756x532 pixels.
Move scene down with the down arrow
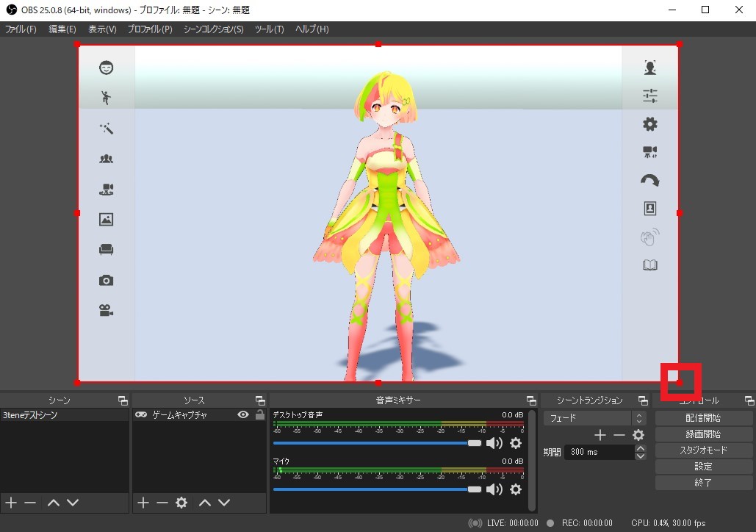tap(73, 503)
